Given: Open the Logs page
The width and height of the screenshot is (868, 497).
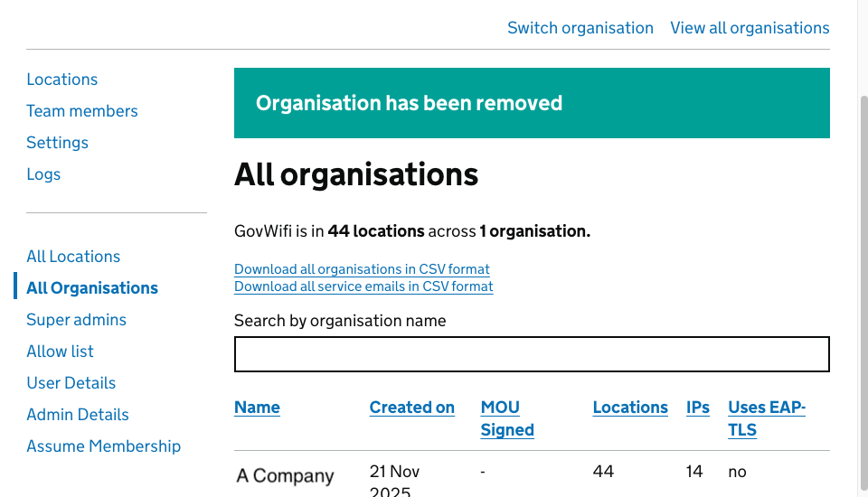Looking at the screenshot, I should (43, 174).
